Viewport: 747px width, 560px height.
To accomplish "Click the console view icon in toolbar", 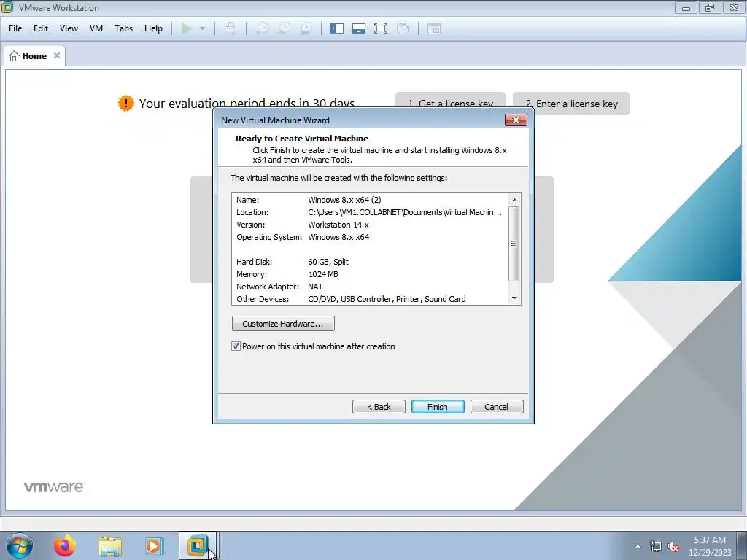I will point(433,28).
